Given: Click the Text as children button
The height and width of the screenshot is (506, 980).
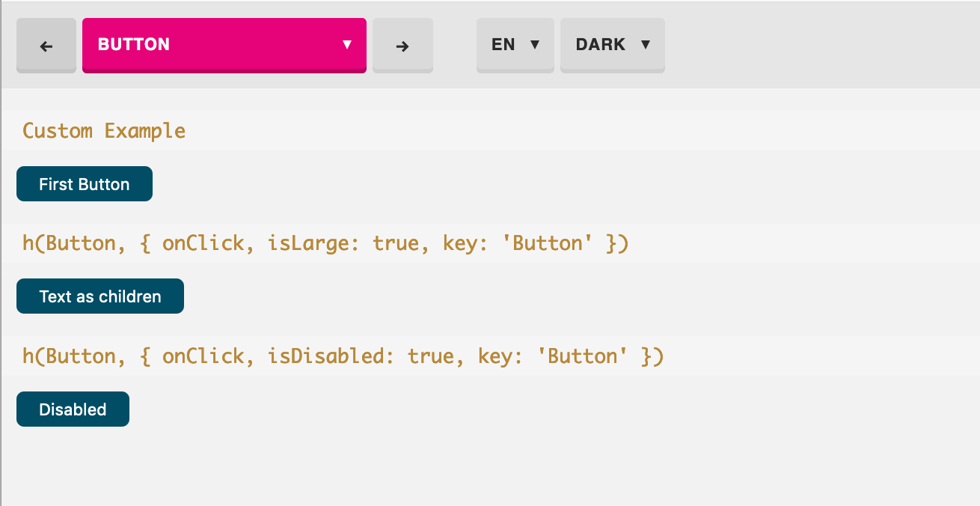Looking at the screenshot, I should pos(100,296).
